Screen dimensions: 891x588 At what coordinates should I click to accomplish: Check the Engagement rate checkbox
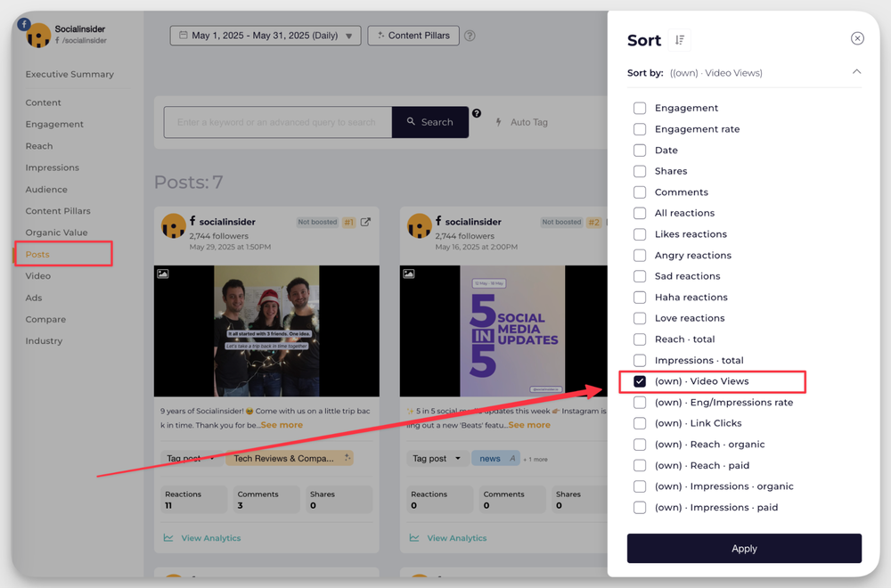(640, 129)
